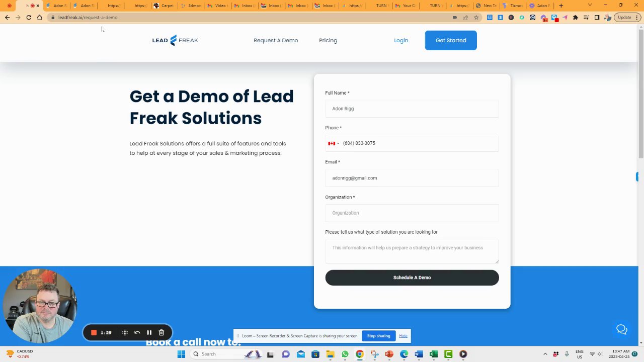
Task: Reload the page with refresh icon
Action: point(29,17)
